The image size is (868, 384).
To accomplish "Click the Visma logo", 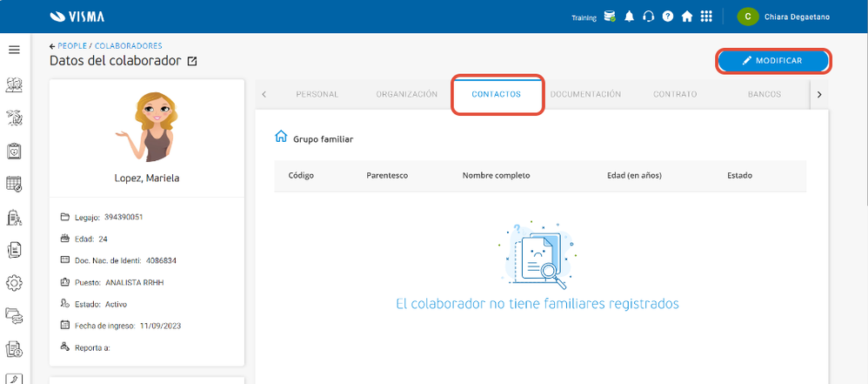I will tap(77, 17).
